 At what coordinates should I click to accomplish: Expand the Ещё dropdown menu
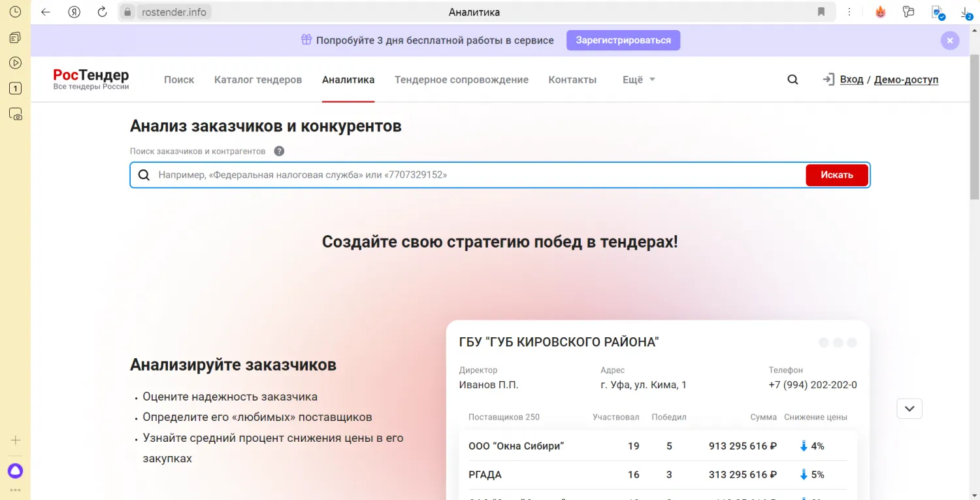638,80
